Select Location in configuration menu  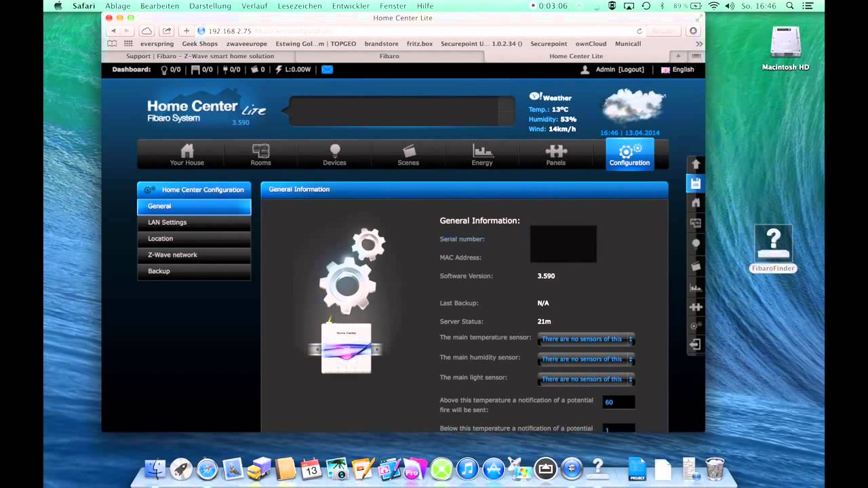pyautogui.click(x=194, y=239)
